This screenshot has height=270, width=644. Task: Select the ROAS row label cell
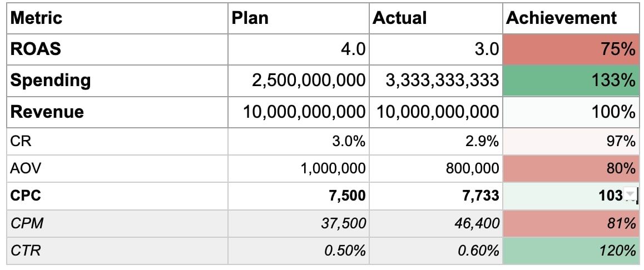[x=117, y=49]
